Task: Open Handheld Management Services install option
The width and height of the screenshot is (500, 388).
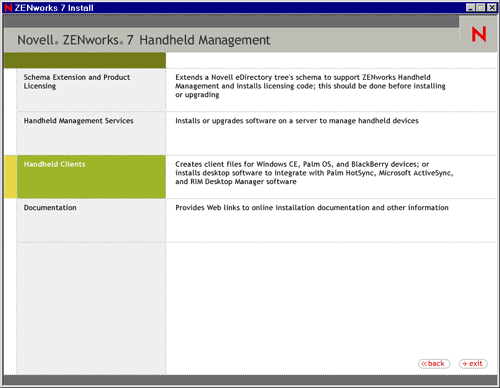Action: 91,133
